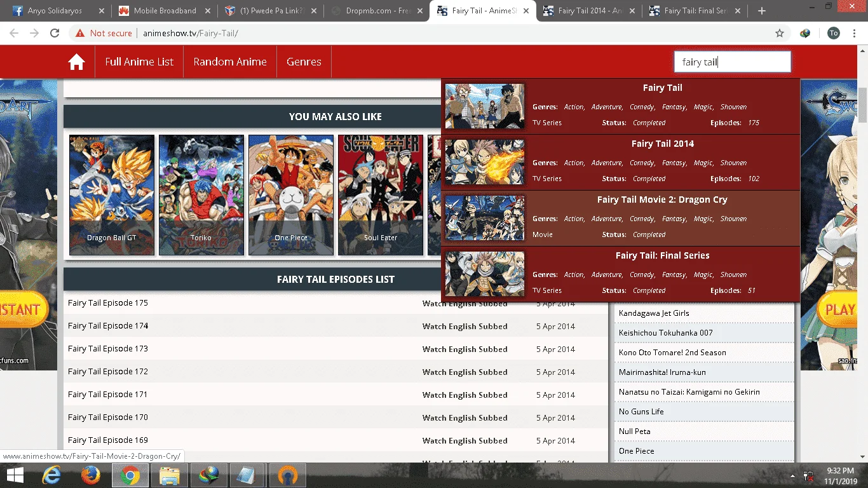Open One Piece poster
Viewport: 868px width, 488px height.
coord(291,194)
